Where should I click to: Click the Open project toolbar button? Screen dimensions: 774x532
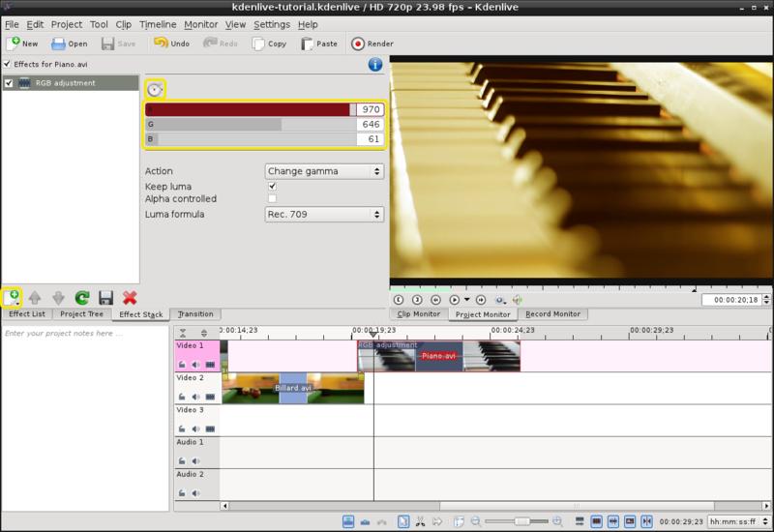click(70, 44)
